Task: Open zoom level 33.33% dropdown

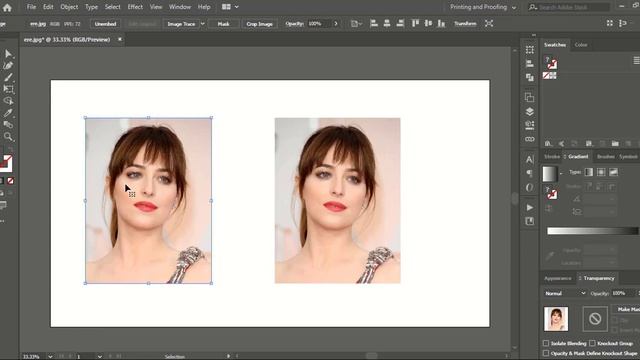Action: [50, 356]
